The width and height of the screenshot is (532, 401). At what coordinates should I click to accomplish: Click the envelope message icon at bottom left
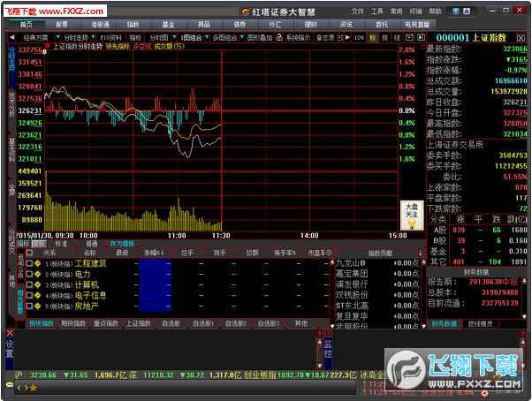(x=10, y=384)
